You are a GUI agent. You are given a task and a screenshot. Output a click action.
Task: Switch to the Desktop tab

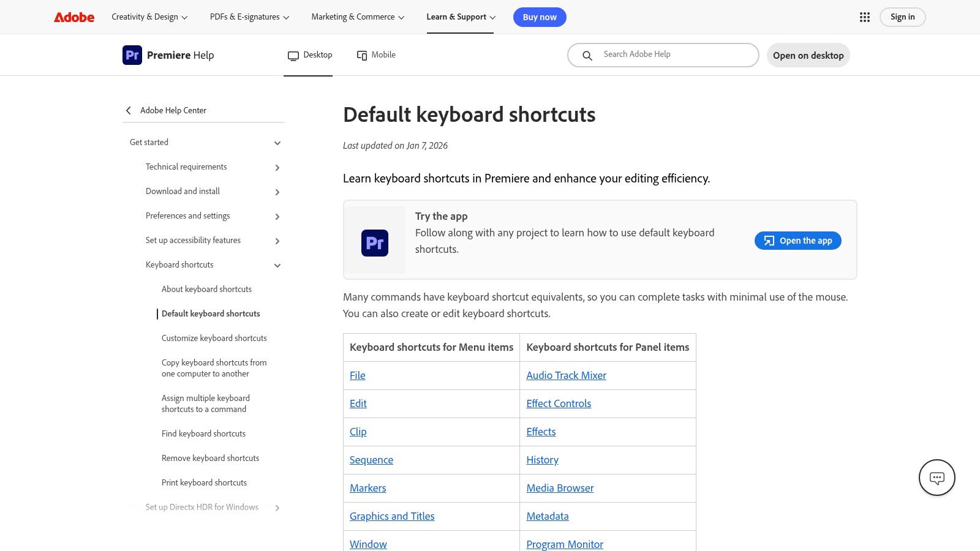309,55
